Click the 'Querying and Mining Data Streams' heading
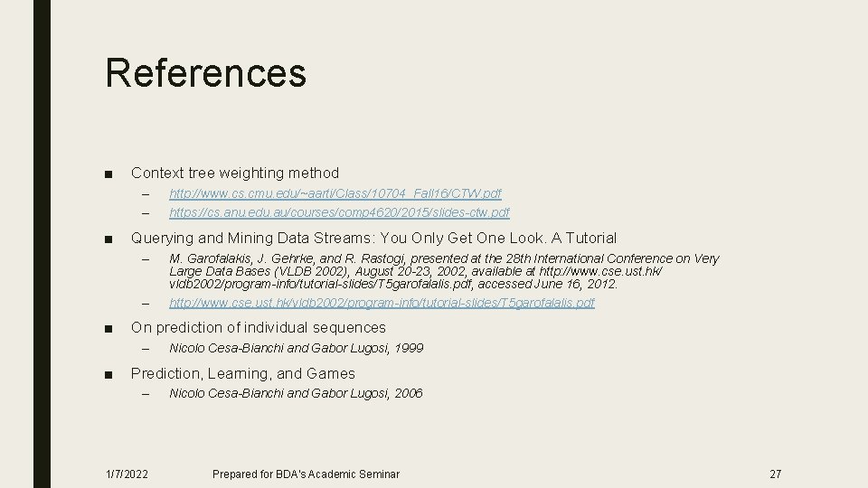Screen dimensions: 868x488 tap(373, 239)
